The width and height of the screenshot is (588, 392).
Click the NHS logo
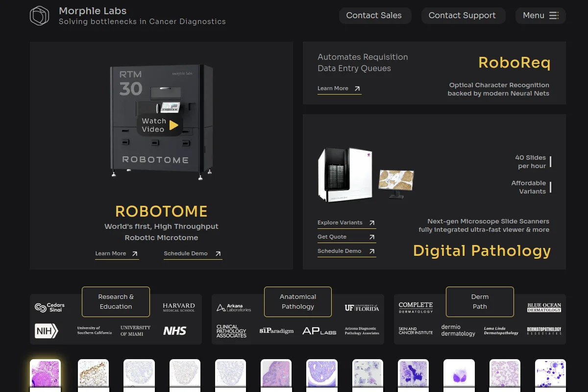pyautogui.click(x=175, y=331)
